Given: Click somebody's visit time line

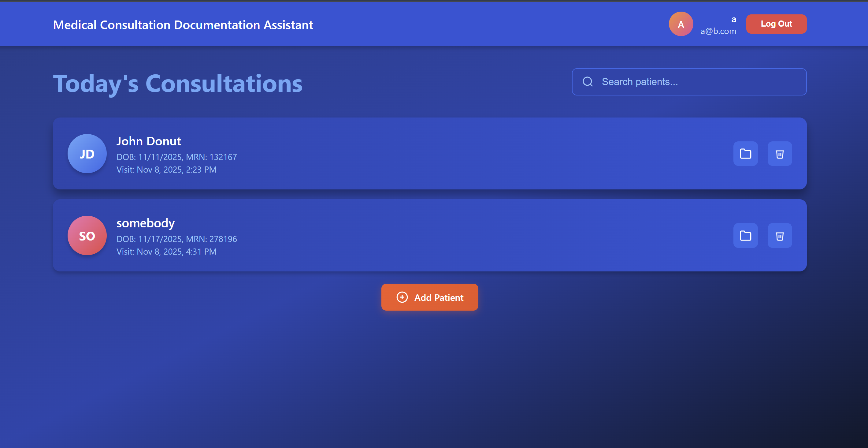Looking at the screenshot, I should pyautogui.click(x=166, y=252).
